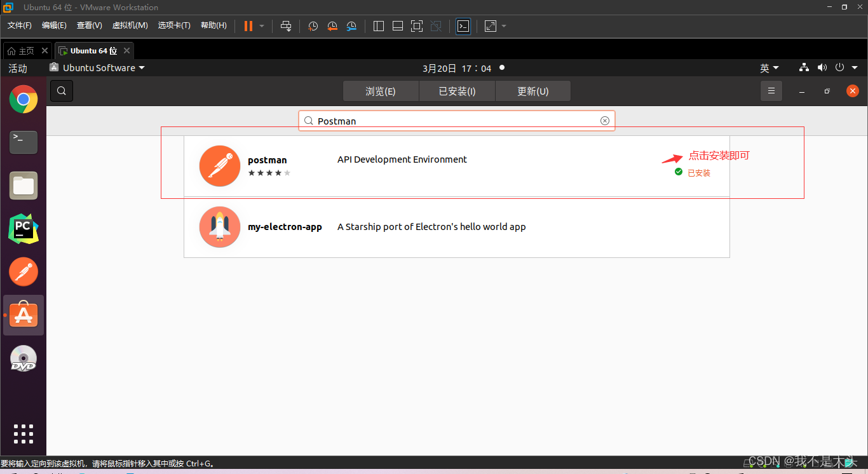This screenshot has width=868, height=474.
Task: Click the API Development Environment description
Action: pos(402,159)
